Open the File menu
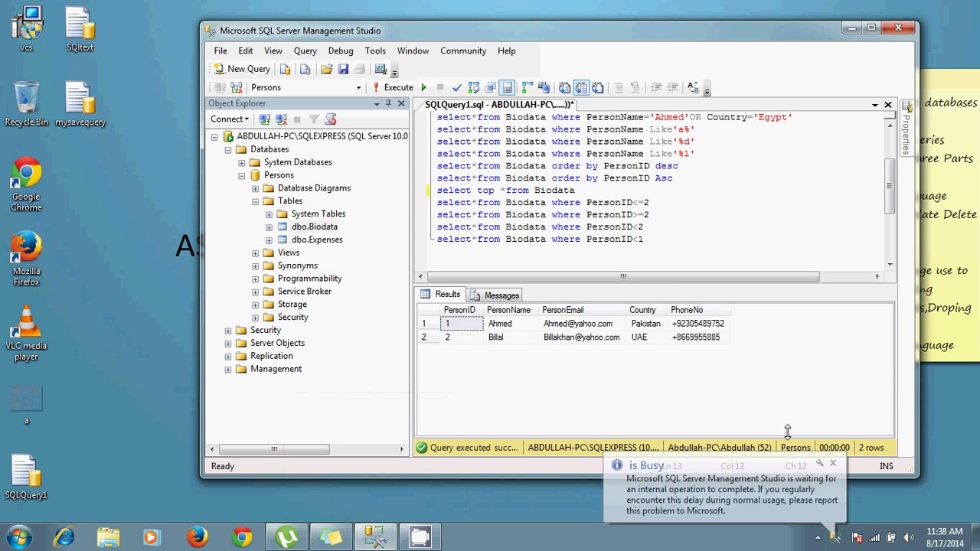 point(220,51)
